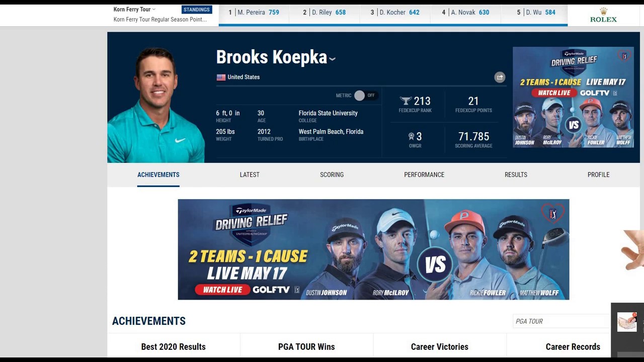This screenshot has height=362, width=644.
Task: Open the Performance tab
Action: pyautogui.click(x=424, y=175)
